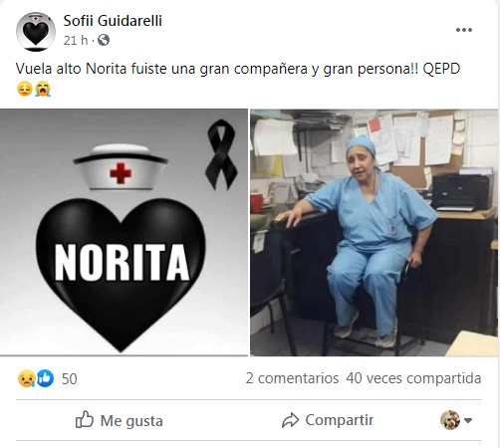Click the black mourning ribbon in the image
The width and height of the screenshot is (500, 448).
tap(221, 154)
